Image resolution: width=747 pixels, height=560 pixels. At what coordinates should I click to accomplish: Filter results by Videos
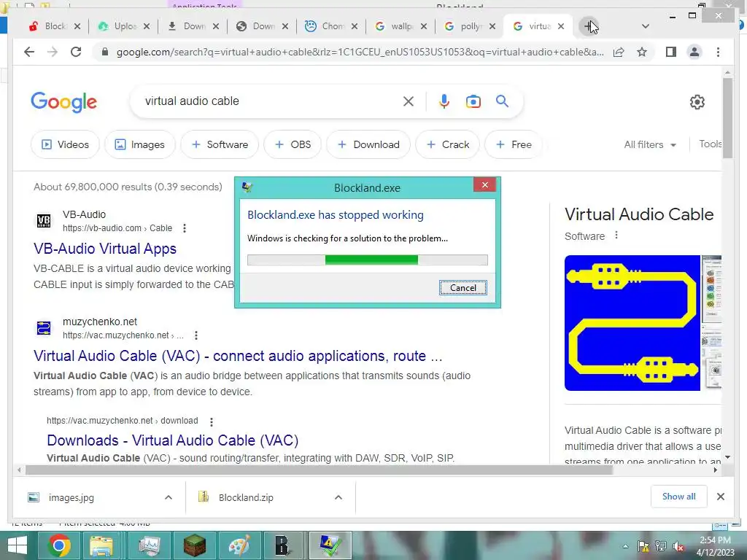click(65, 144)
